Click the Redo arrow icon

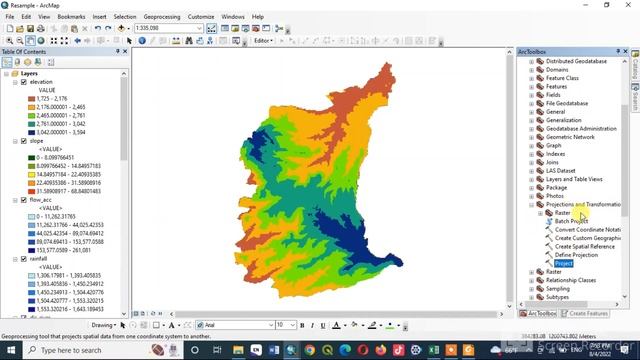[x=108, y=29]
